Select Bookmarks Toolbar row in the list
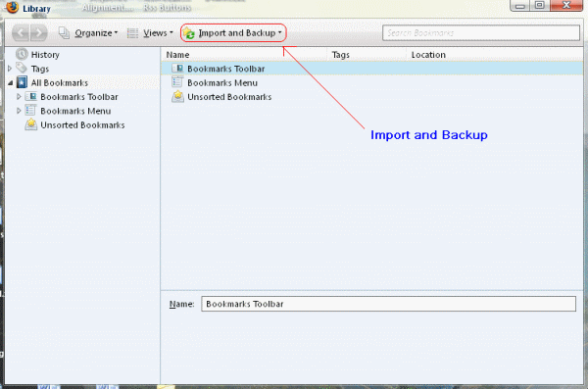The image size is (588, 389). 372,69
